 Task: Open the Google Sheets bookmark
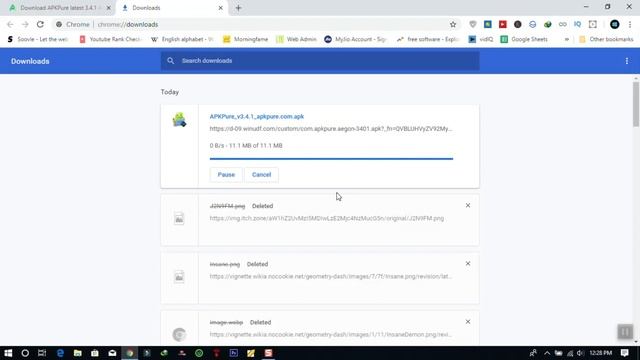pos(524,39)
